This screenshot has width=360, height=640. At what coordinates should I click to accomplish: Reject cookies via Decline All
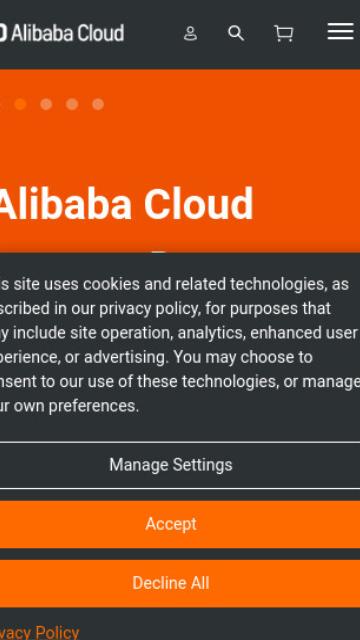tap(171, 583)
